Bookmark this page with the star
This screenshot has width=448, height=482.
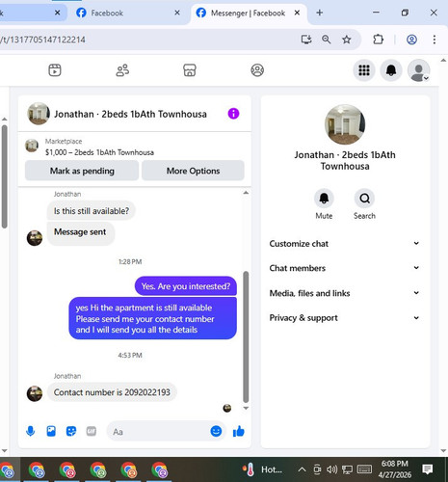coord(346,40)
